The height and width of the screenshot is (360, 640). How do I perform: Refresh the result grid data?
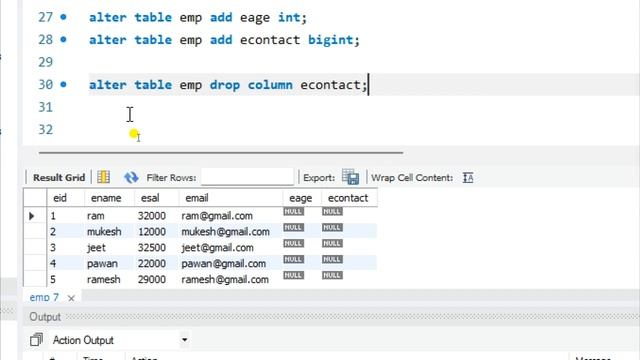tap(131, 177)
